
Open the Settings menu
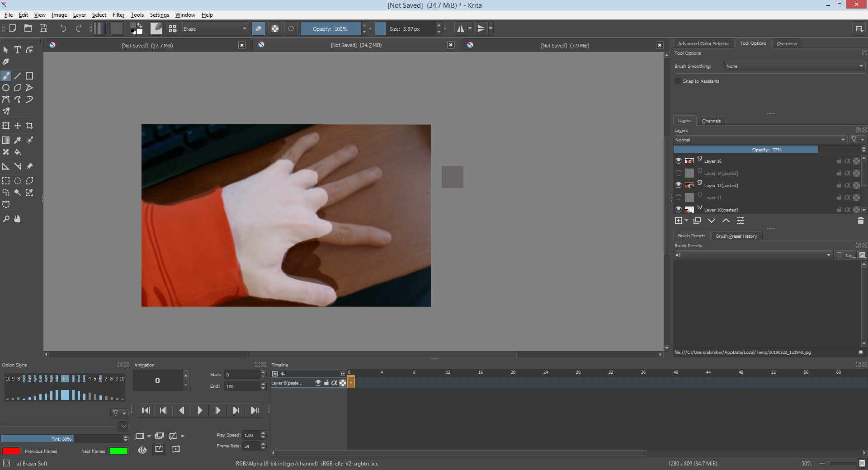(159, 15)
